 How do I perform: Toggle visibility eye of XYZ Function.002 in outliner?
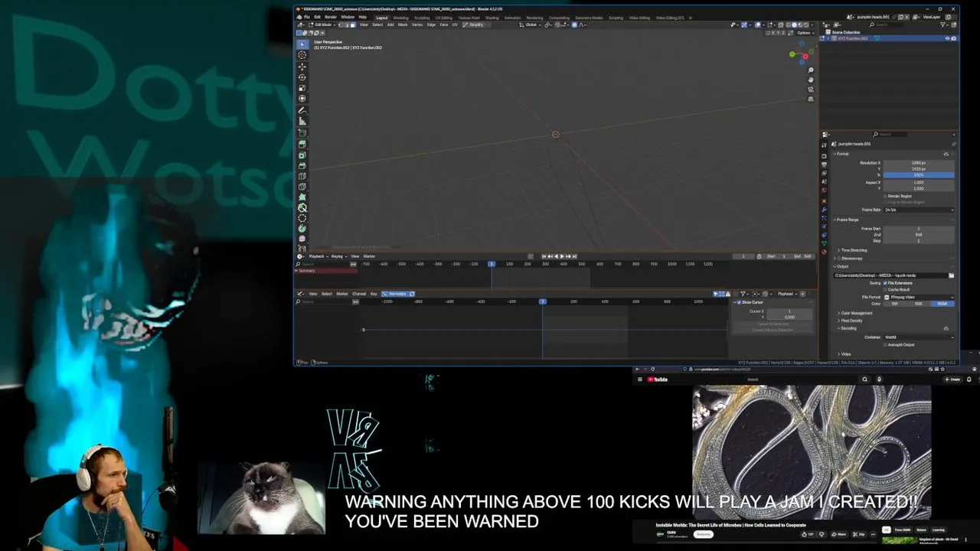(x=947, y=38)
